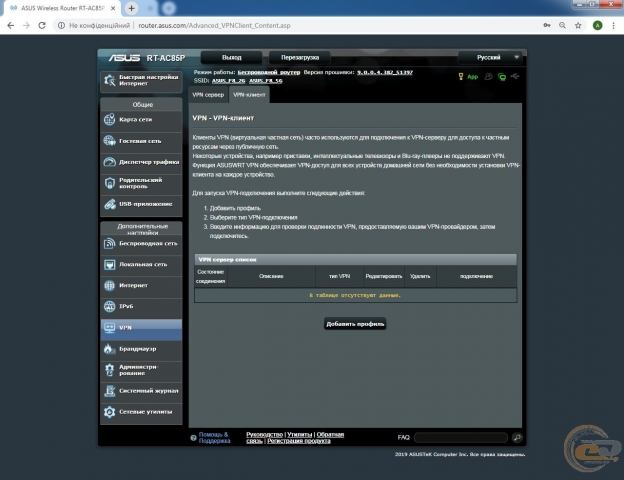Switch to the VPN сервер tab

pos(208,95)
